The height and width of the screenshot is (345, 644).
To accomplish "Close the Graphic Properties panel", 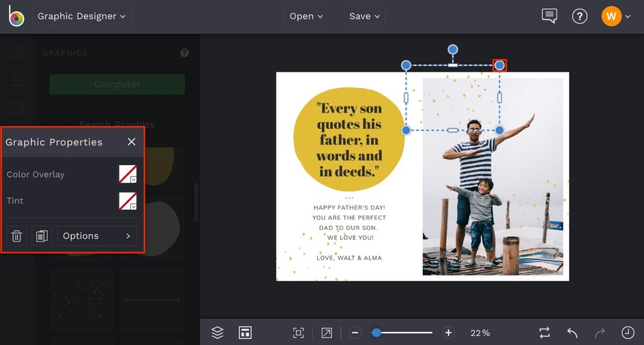I will click(x=132, y=142).
